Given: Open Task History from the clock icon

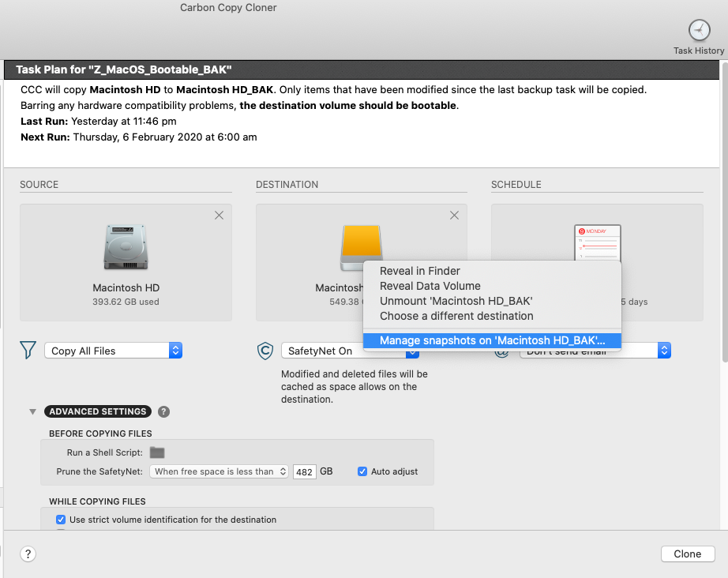Looking at the screenshot, I should tap(699, 31).
